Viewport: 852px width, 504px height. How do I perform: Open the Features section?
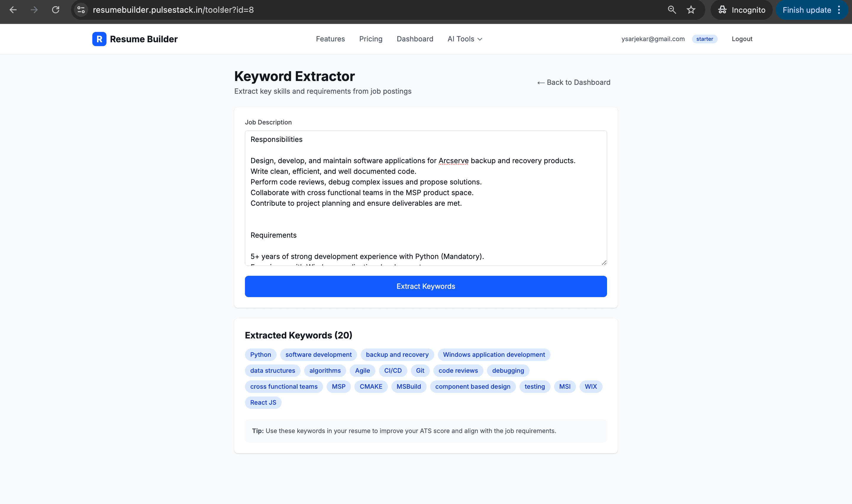pyautogui.click(x=330, y=39)
